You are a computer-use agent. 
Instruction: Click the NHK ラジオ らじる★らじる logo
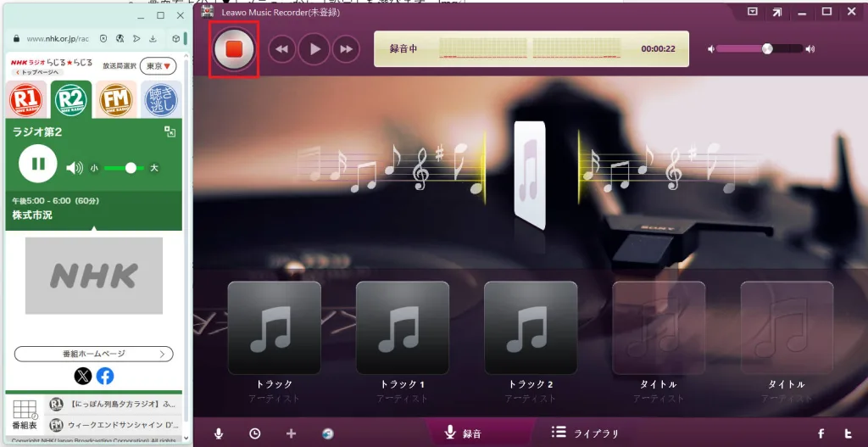[x=52, y=63]
